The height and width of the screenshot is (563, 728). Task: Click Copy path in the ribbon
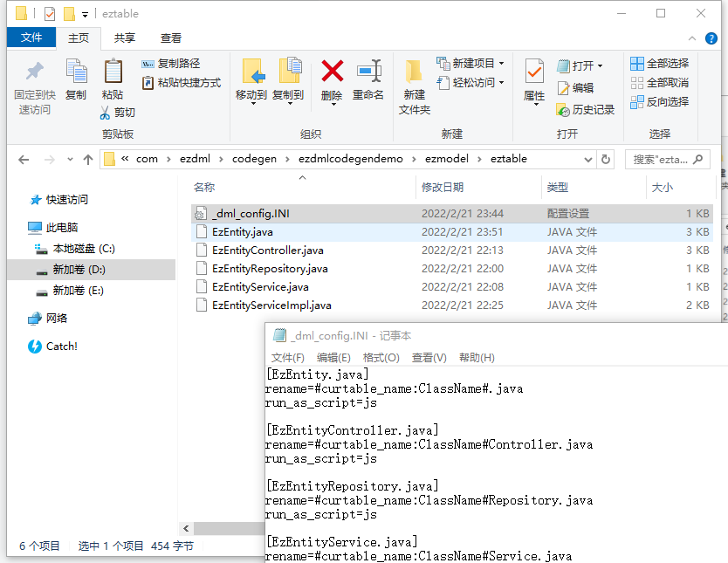tap(171, 64)
